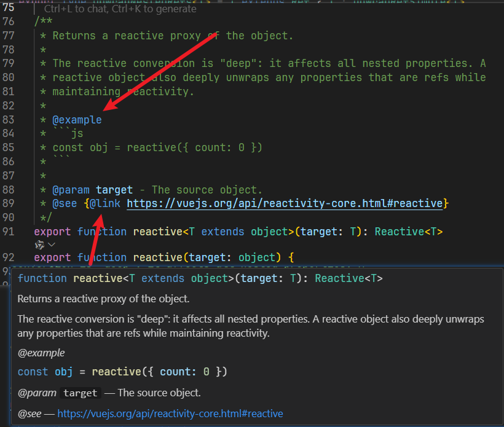Image resolution: width=504 pixels, height=427 pixels.
Task: Click the 'export' keyword on line 92
Action: coord(52,257)
